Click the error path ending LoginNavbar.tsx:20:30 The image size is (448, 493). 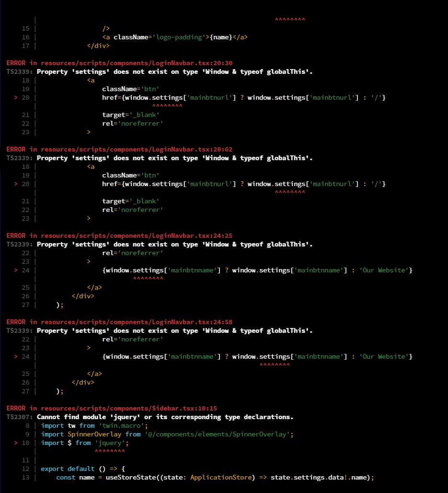pyautogui.click(x=137, y=63)
